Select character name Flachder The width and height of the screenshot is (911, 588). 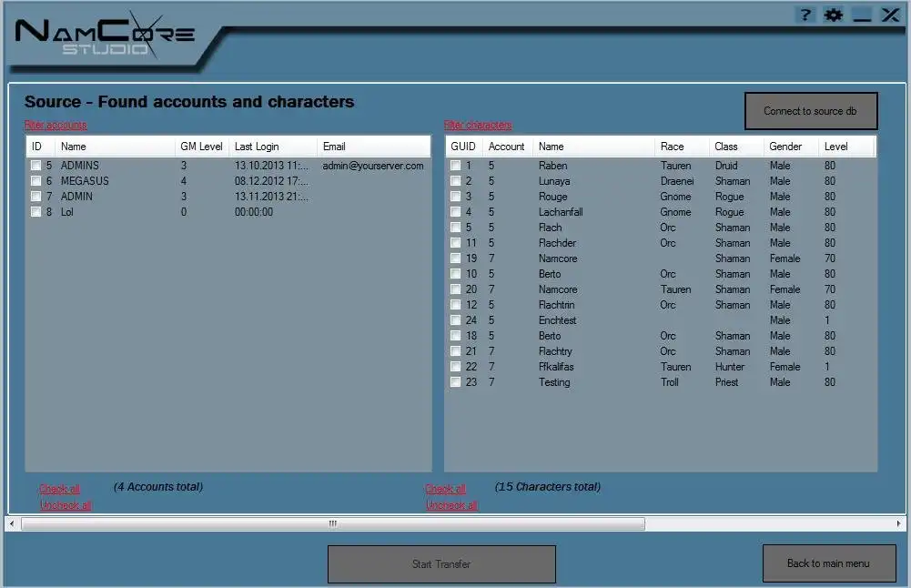coord(557,243)
